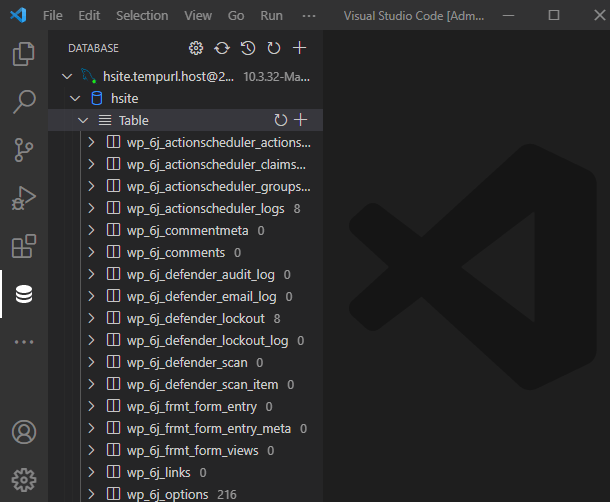This screenshot has width=610, height=502.
Task: Open the File menu
Action: coord(53,16)
